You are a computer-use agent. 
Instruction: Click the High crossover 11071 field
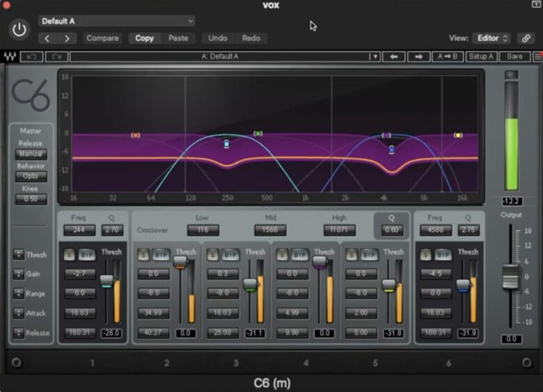click(340, 230)
